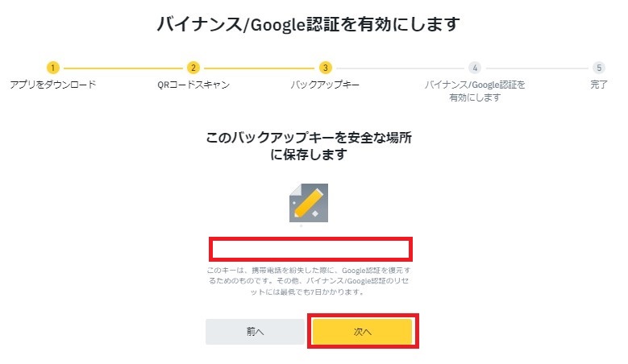Image resolution: width=628 pixels, height=364 pixels.
Task: Click the gray 前へ (Back) button
Action: tap(255, 331)
